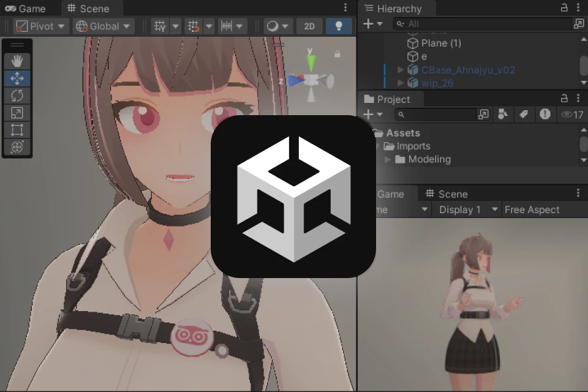Expand wip_26 in Hierarchy
The image size is (588, 392).
pyautogui.click(x=401, y=83)
